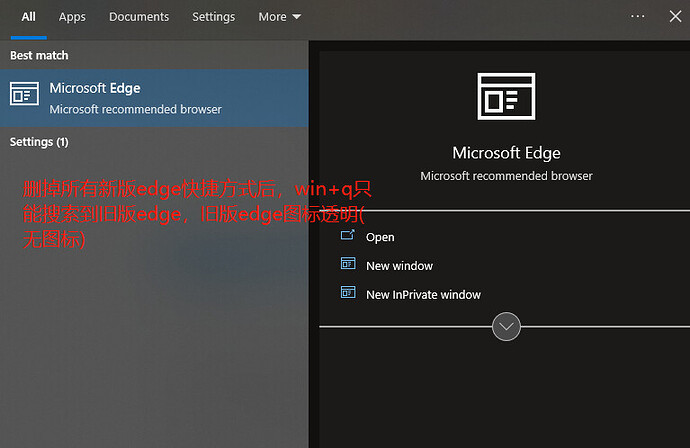Switch to the Documents search tab

click(x=139, y=17)
